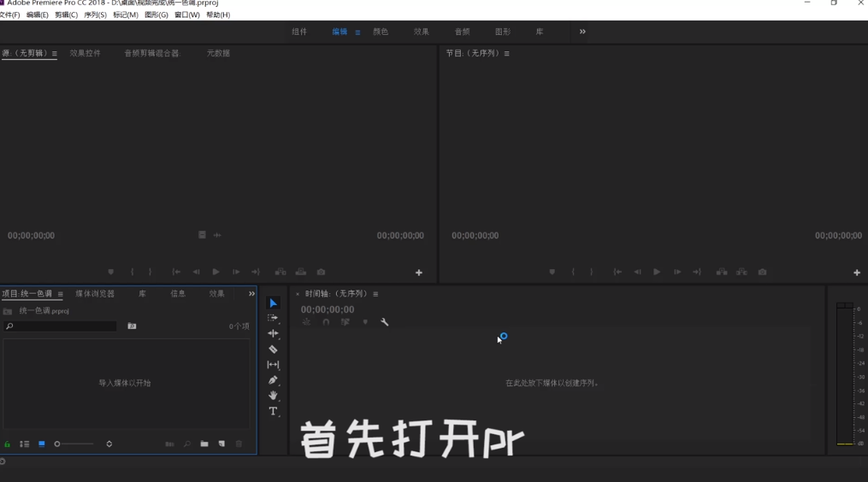This screenshot has width=868, height=482.
Task: Toggle nest sequence insert mode in timeline
Action: pyautogui.click(x=307, y=322)
